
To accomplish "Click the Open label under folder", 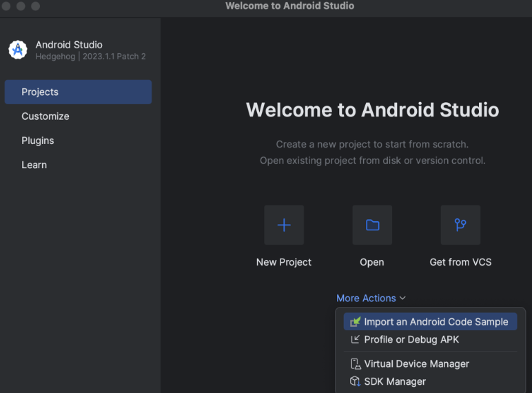I will pos(372,262).
